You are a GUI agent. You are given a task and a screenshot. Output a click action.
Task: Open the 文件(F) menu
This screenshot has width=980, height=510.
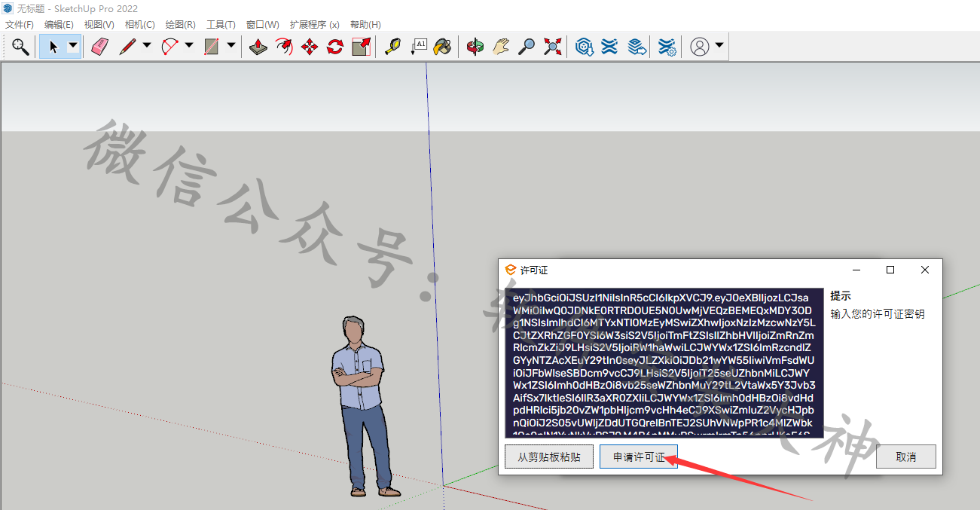click(20, 25)
